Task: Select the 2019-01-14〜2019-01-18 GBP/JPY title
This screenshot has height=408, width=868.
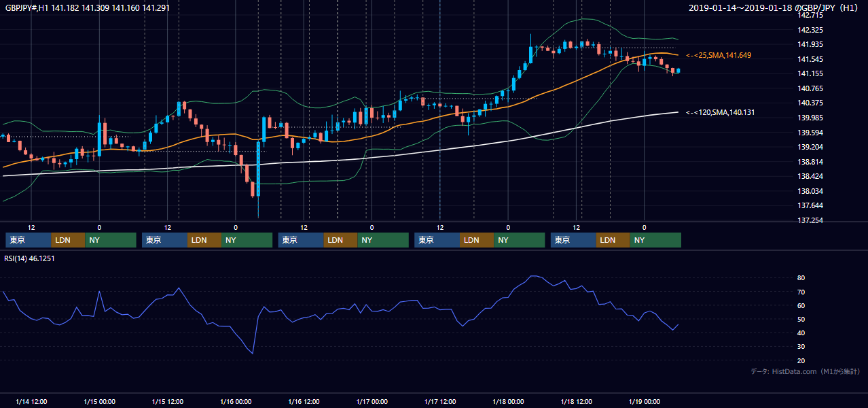Action: [x=774, y=7]
